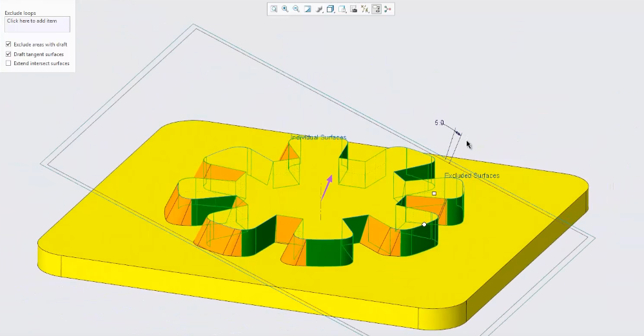Screen dimensions: 644x336
Task: Expand the Display Style dropdown
Action: click(319, 9)
